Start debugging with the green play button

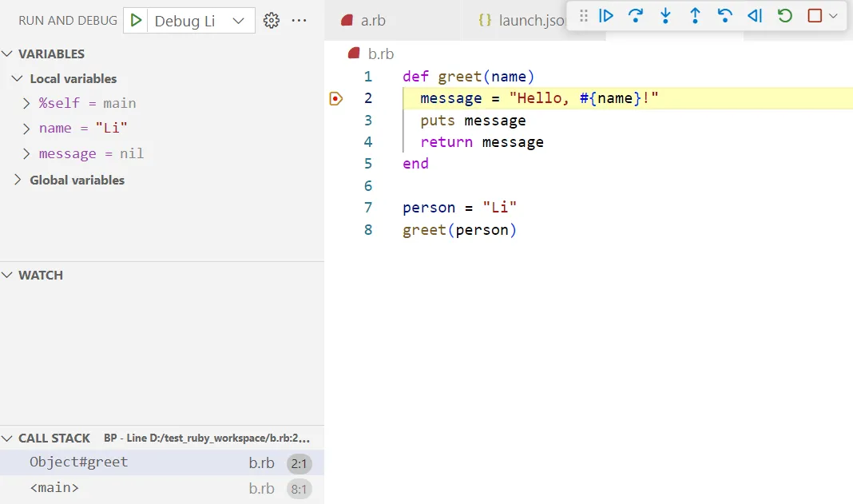pyautogui.click(x=135, y=20)
